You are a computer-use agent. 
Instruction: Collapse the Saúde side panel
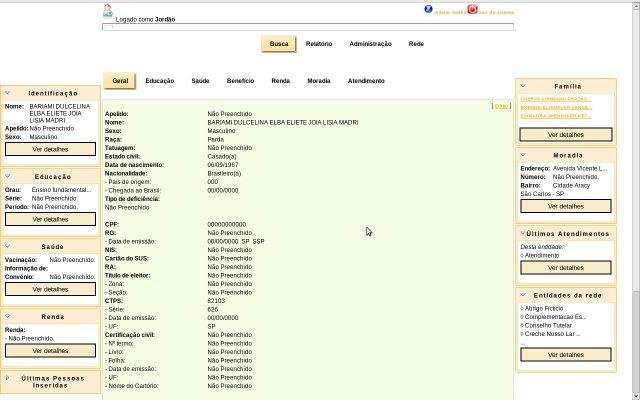click(x=7, y=246)
